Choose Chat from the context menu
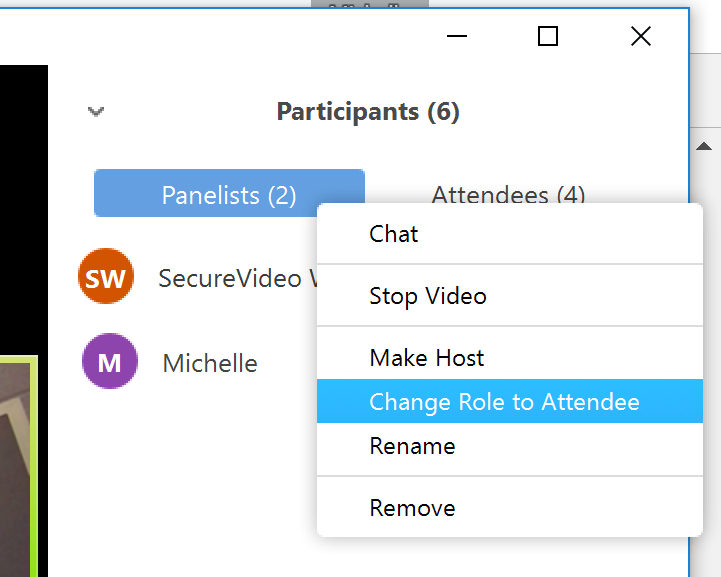 pyautogui.click(x=394, y=234)
